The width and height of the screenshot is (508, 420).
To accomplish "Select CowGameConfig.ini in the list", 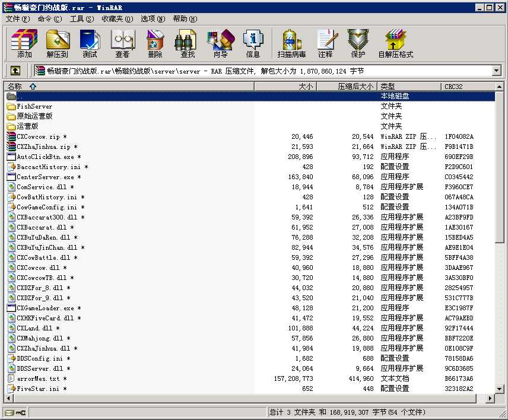I will (249, 207).
